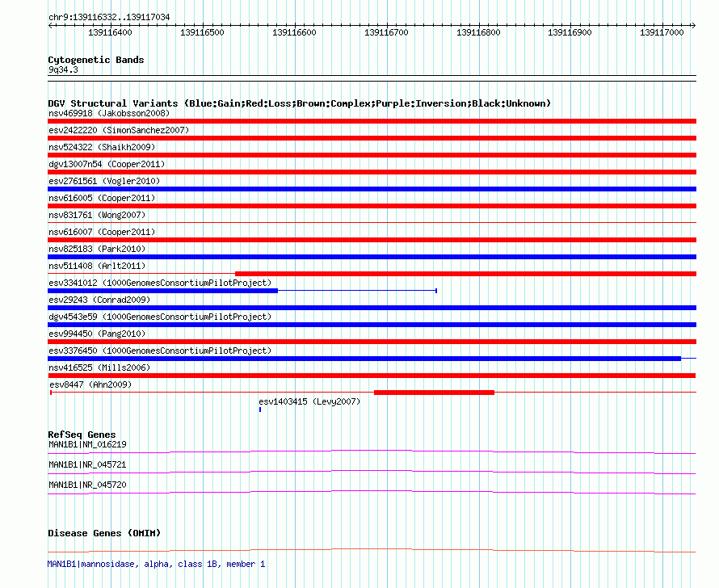
Task: Open transcript MAN1B1|NR_045720 label
Action: [87, 485]
